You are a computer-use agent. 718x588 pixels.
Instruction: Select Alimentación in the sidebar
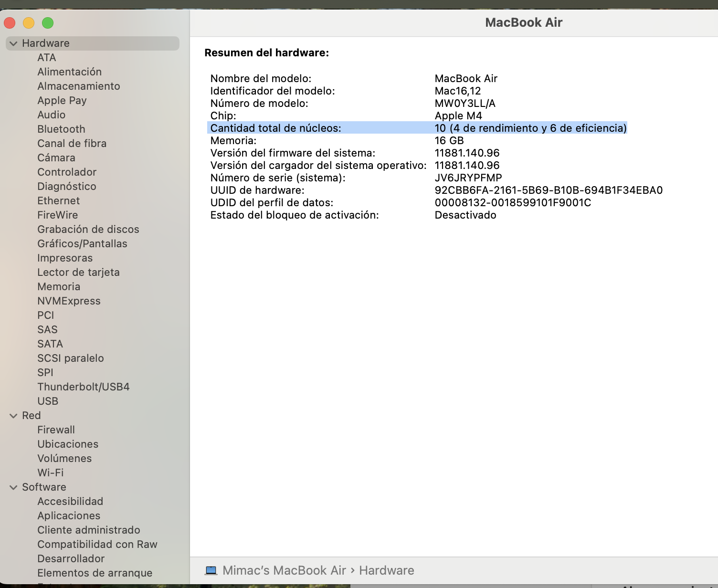pyautogui.click(x=69, y=72)
